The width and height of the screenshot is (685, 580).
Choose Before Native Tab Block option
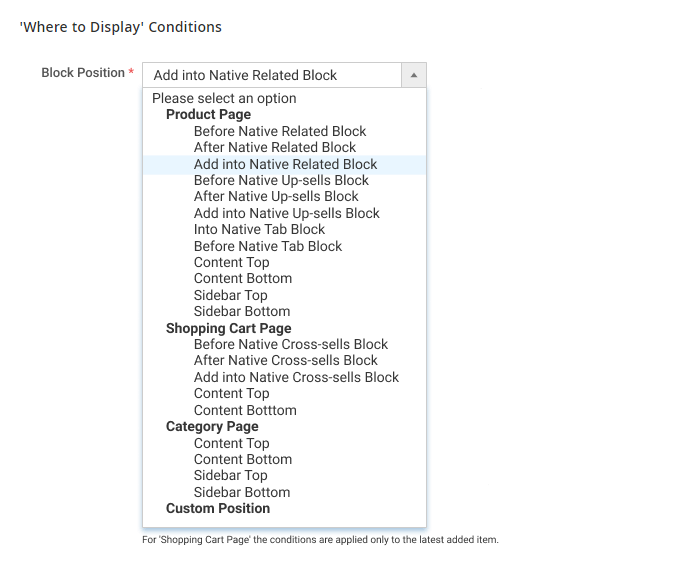coord(284,246)
